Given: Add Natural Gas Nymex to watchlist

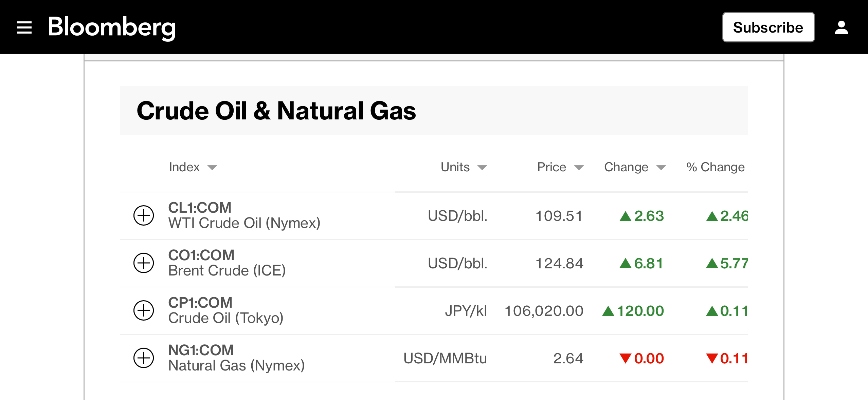Looking at the screenshot, I should click(144, 358).
